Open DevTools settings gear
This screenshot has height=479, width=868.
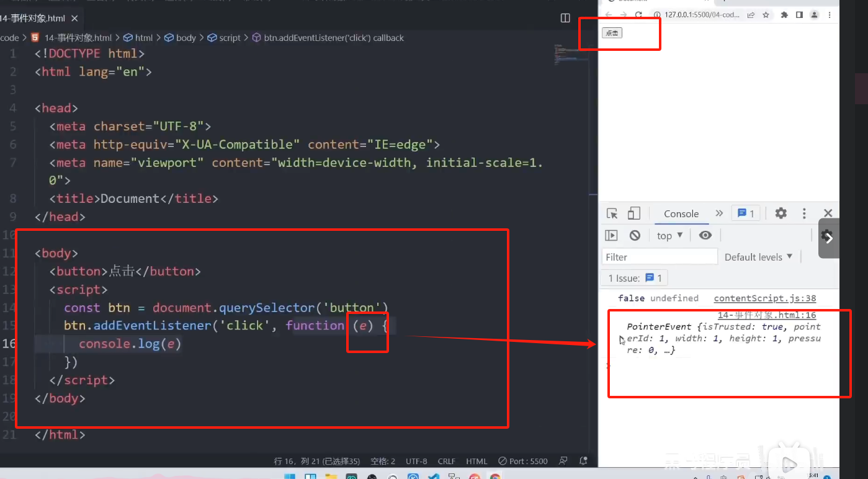click(781, 213)
